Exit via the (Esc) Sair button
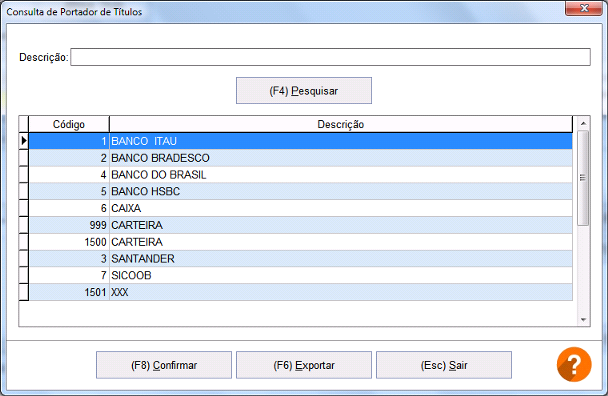608x396 pixels. point(444,365)
